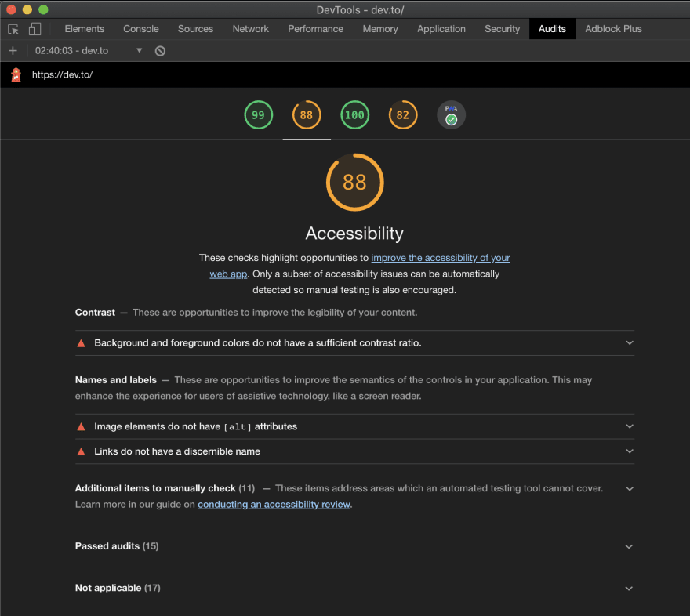
Task: Switch to the Elements tab
Action: tap(85, 29)
